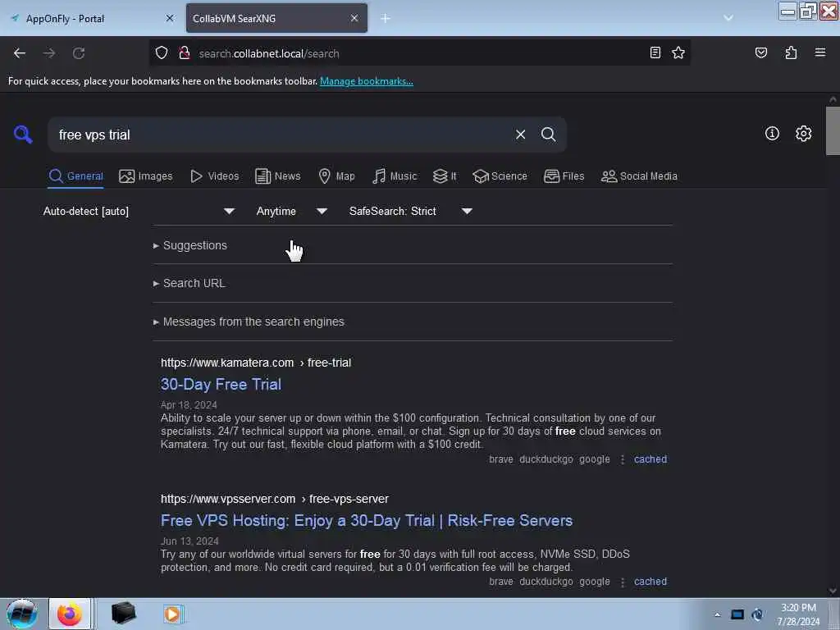Open the Auto-detect language dropdown

(x=139, y=211)
